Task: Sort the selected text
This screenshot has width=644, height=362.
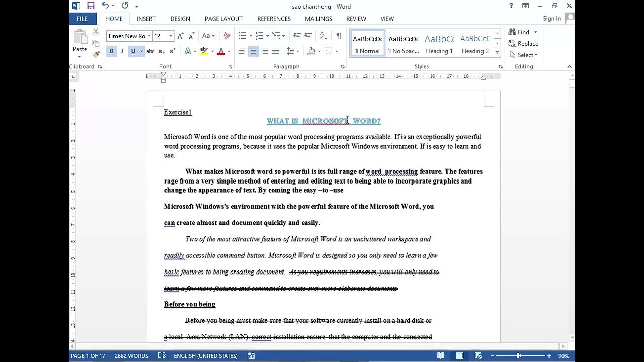Action: pyautogui.click(x=324, y=36)
